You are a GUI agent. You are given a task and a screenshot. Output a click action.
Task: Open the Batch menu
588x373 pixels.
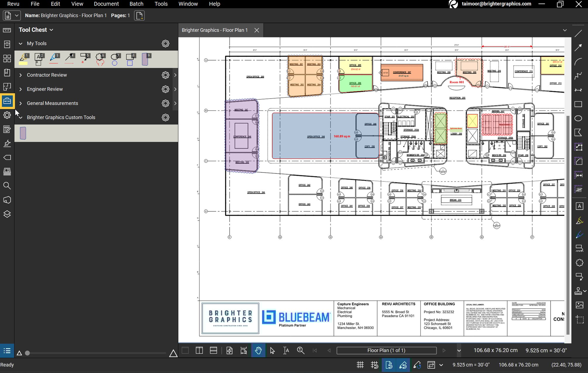136,4
